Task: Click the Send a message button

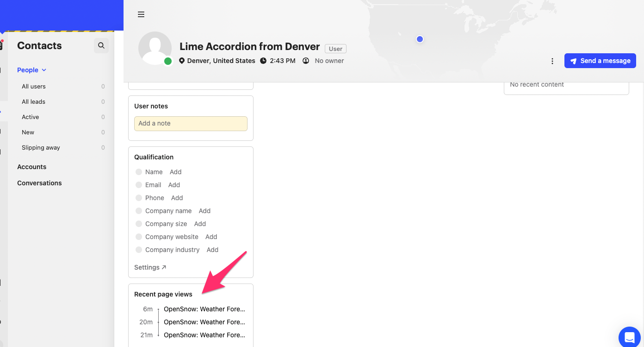Action: pos(600,61)
